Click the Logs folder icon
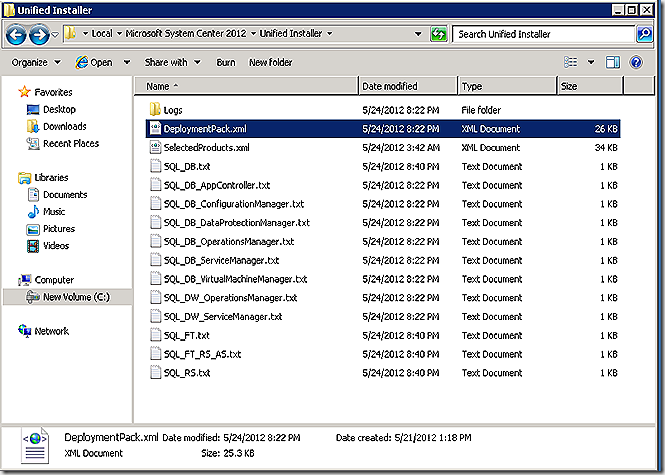The width and height of the screenshot is (665, 475). click(155, 109)
